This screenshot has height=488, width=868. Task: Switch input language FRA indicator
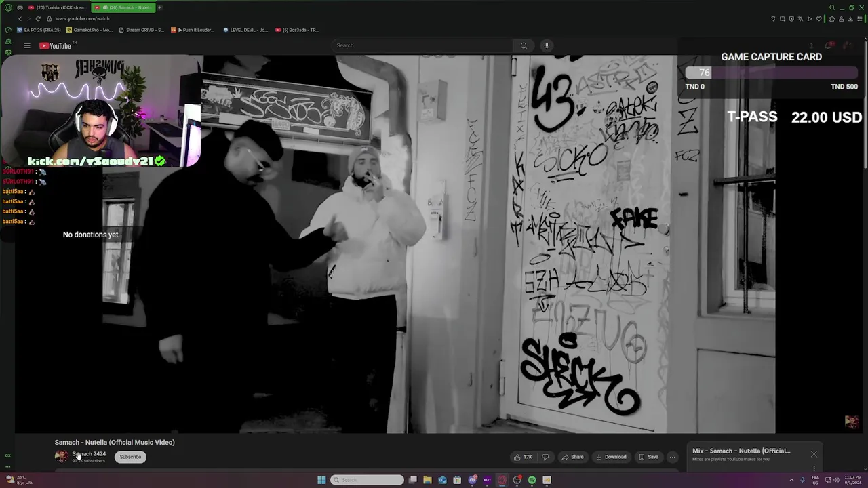click(815, 480)
